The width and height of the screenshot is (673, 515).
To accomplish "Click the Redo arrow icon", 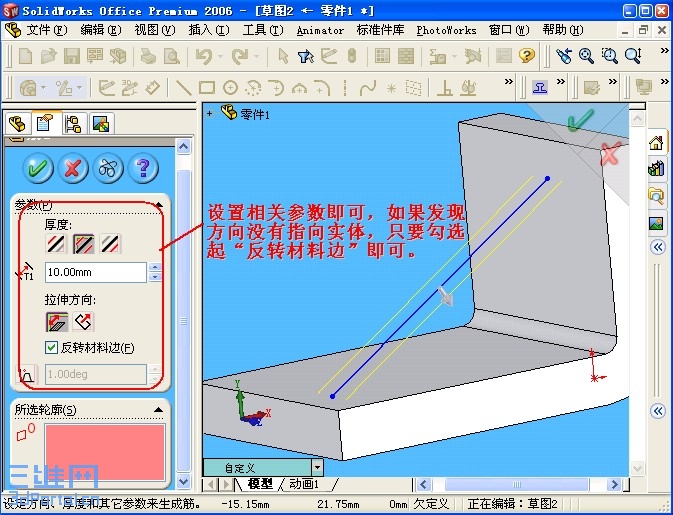I will pyautogui.click(x=240, y=56).
